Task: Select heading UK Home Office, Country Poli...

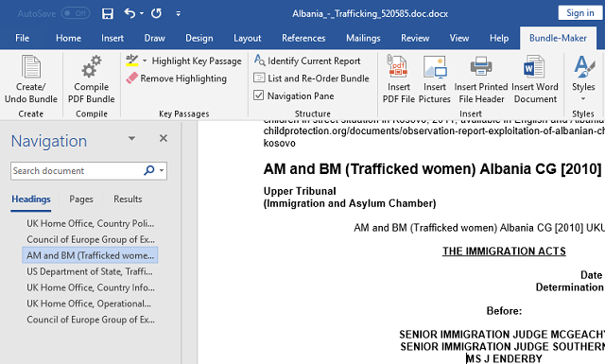Action: coord(91,223)
